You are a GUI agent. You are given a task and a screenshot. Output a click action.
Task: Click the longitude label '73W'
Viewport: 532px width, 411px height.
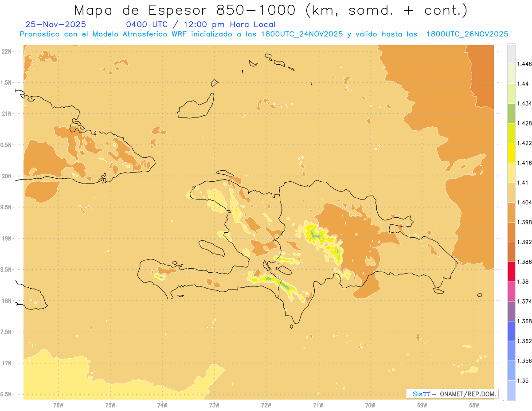(x=214, y=405)
